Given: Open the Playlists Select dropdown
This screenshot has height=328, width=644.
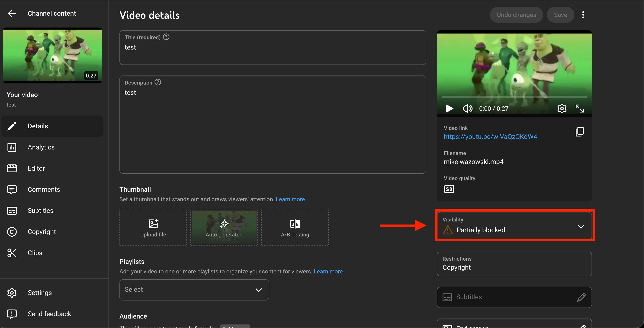Looking at the screenshot, I should (x=194, y=290).
